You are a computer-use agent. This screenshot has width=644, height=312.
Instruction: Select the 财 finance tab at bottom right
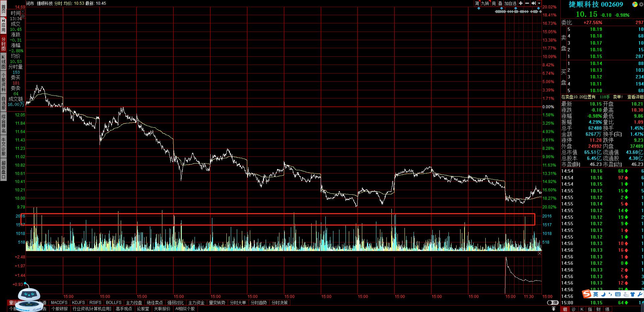(x=598, y=309)
